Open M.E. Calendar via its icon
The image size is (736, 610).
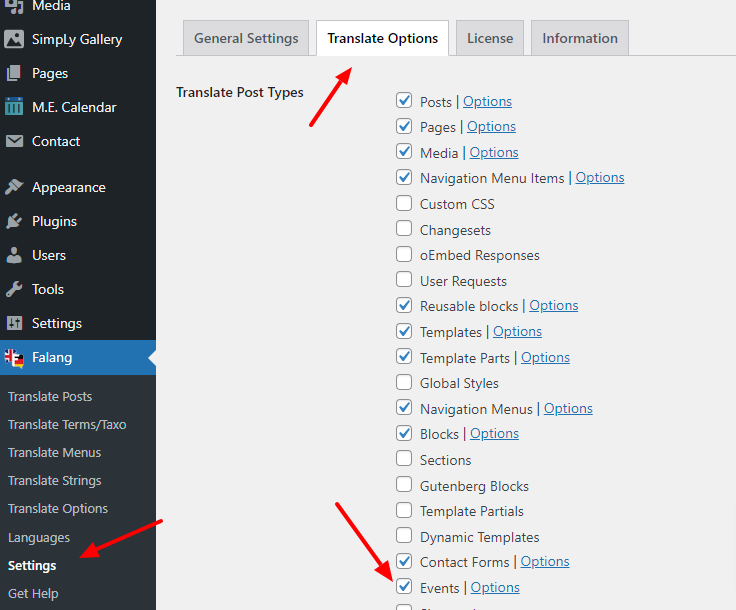(14, 107)
